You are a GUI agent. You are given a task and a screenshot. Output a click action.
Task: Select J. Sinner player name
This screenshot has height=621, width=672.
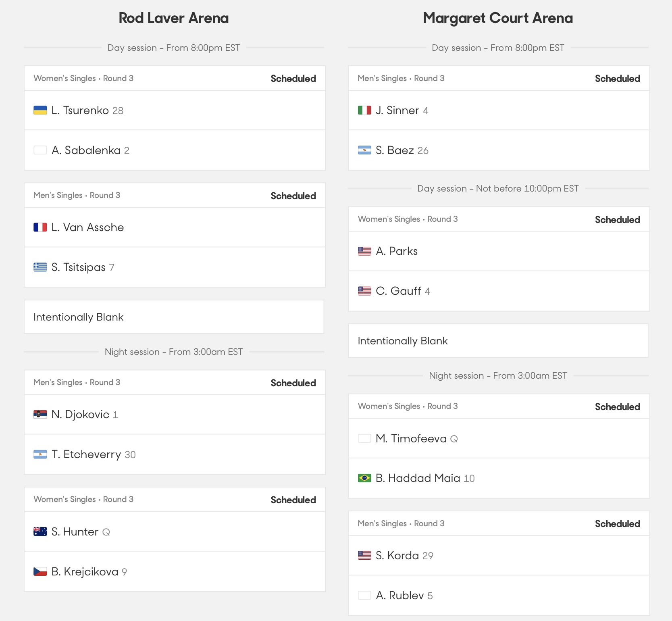(397, 110)
